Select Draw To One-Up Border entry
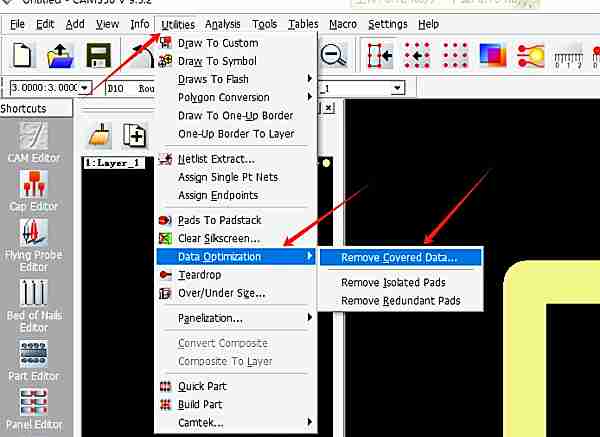This screenshot has height=437, width=600. click(236, 116)
